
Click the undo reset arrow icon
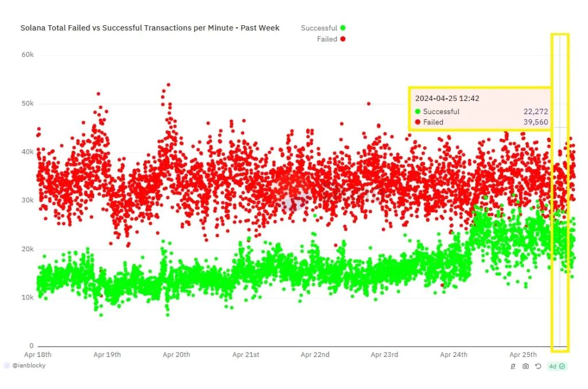[538, 366]
